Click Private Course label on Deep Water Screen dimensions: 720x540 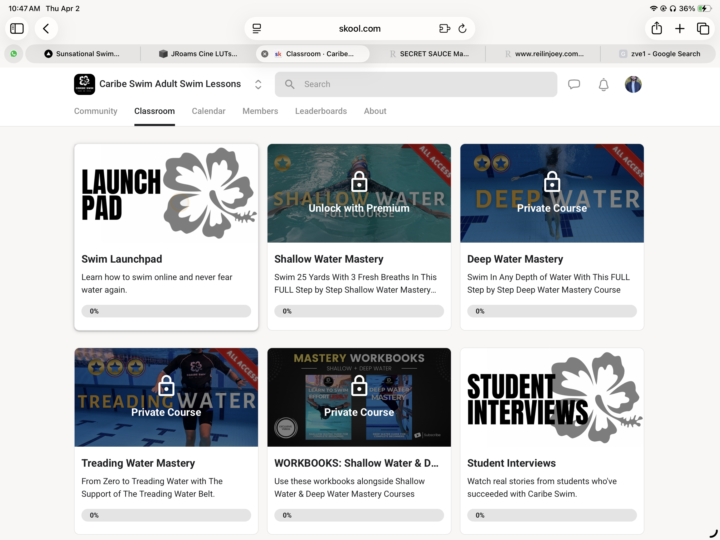tap(552, 208)
